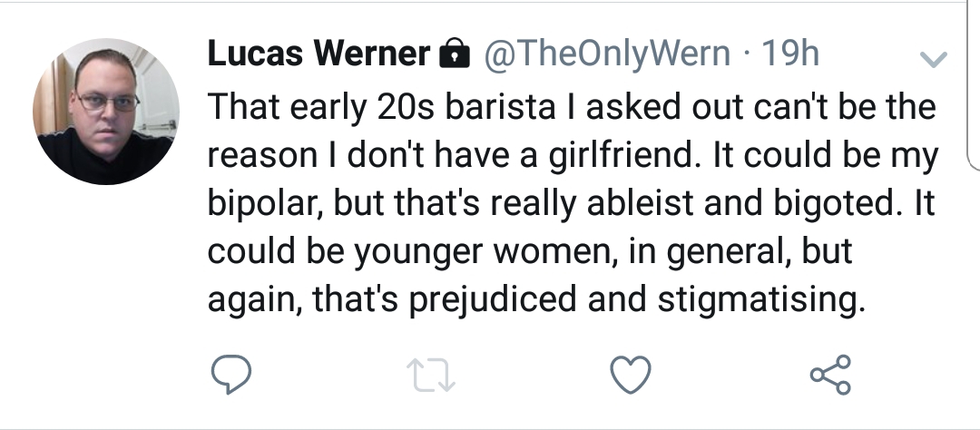
Task: Reply to the tweet via speech bubble icon
Action: pos(231,375)
